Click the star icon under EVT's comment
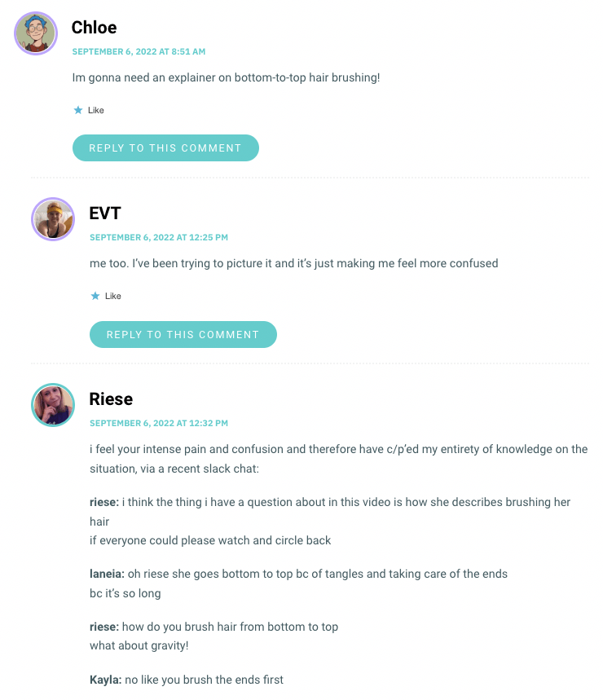Viewport: 603px width, 700px height. click(95, 296)
